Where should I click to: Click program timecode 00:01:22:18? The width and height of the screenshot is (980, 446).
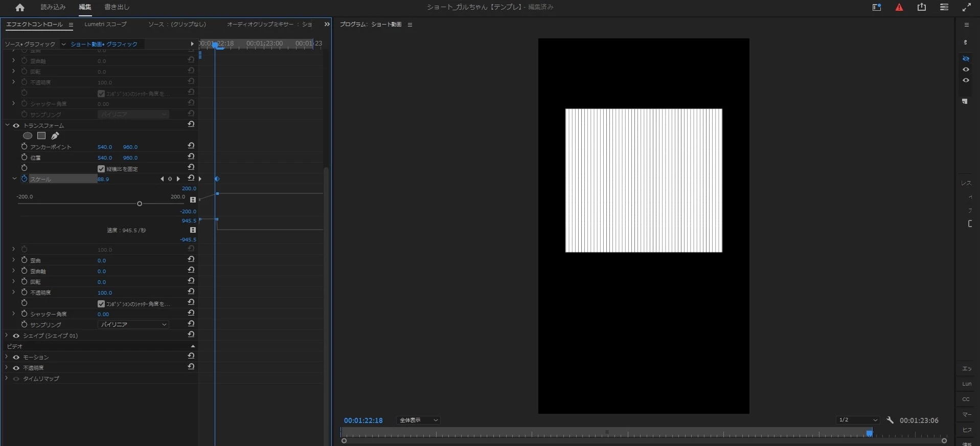363,420
